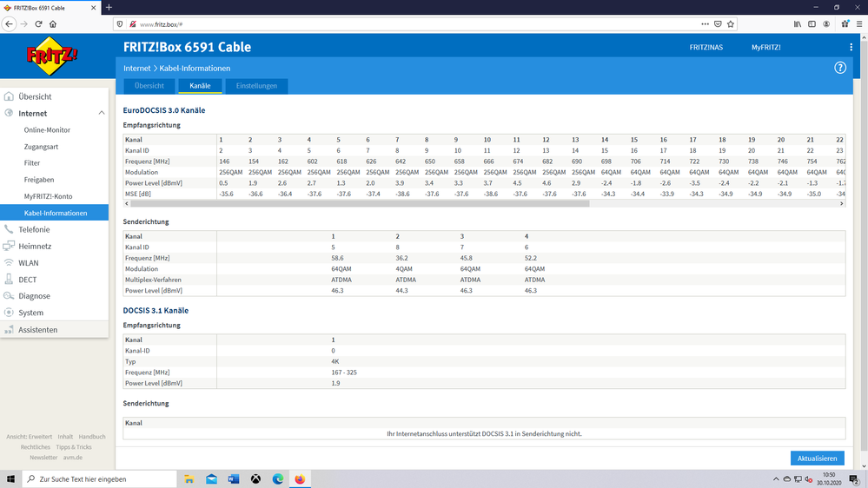Image resolution: width=868 pixels, height=488 pixels.
Task: Open the avm.de footer link
Action: [x=72, y=458]
